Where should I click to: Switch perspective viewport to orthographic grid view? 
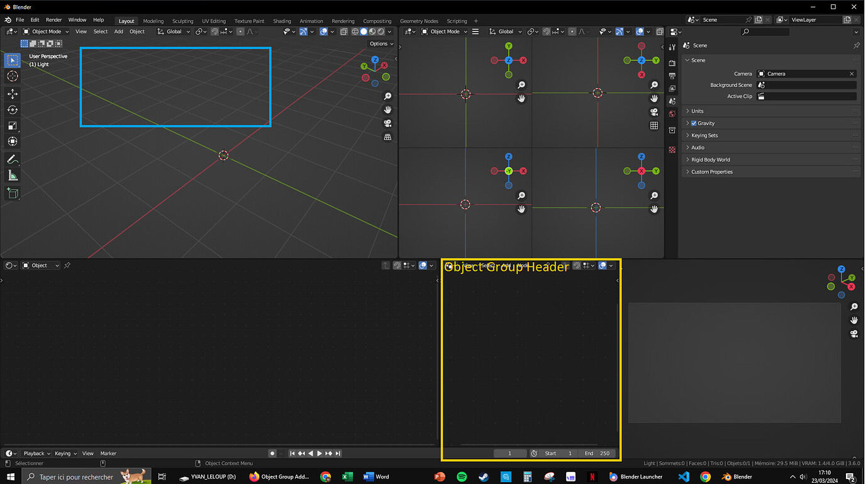388,137
